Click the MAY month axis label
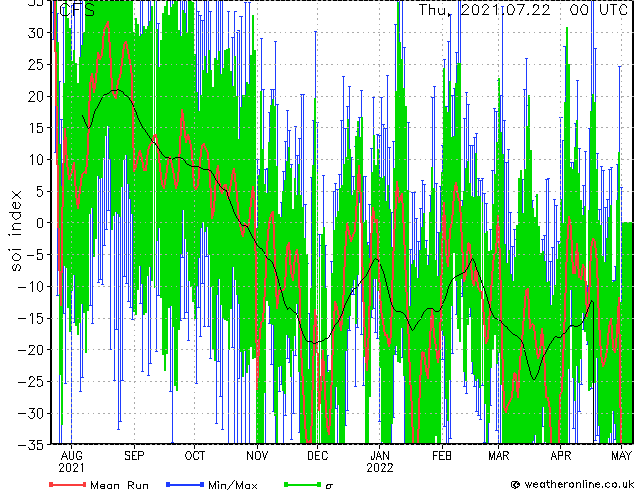Viewport: 634px width, 490px height. click(621, 456)
